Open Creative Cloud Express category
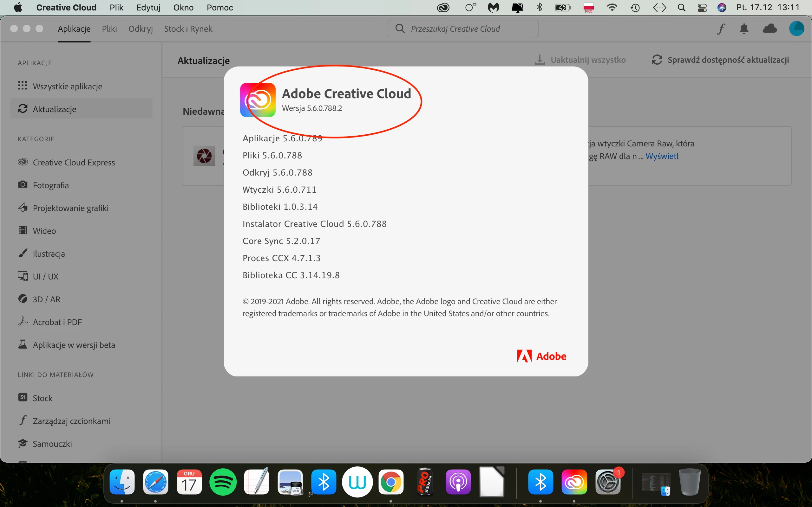 (x=74, y=162)
